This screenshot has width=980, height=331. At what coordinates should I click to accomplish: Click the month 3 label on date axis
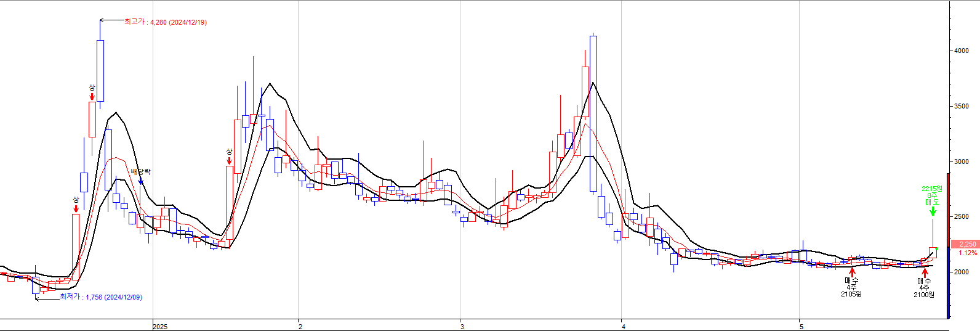[462, 327]
